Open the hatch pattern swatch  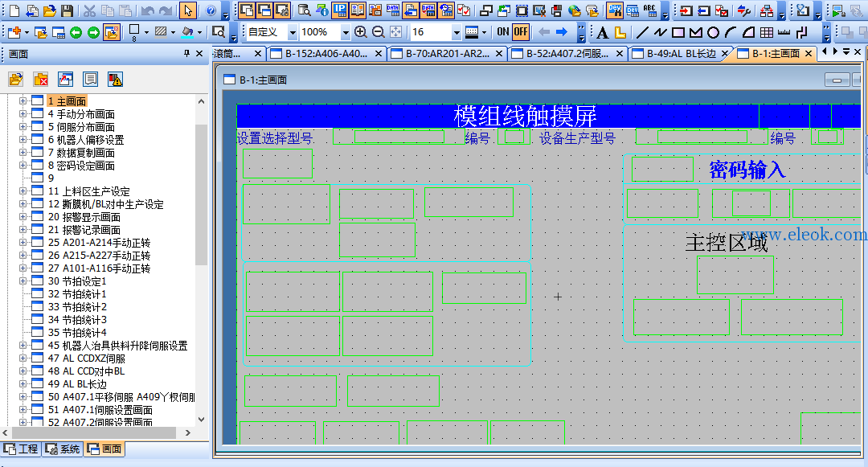point(161,32)
